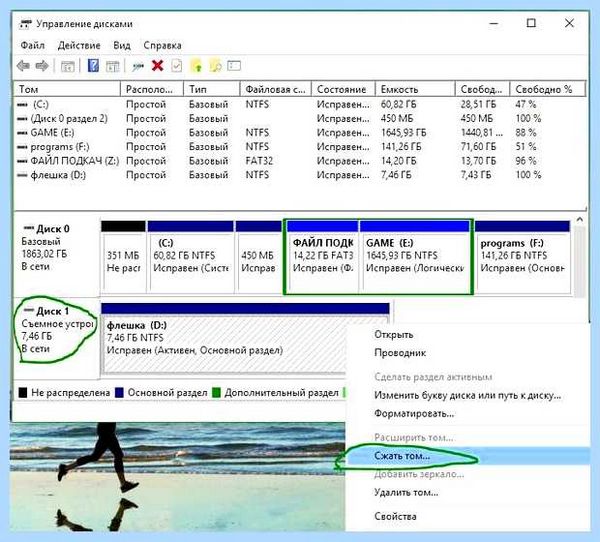Viewport: 600px width, 542px height.
Task: Sort by the Файловая с... column header
Action: (276, 89)
